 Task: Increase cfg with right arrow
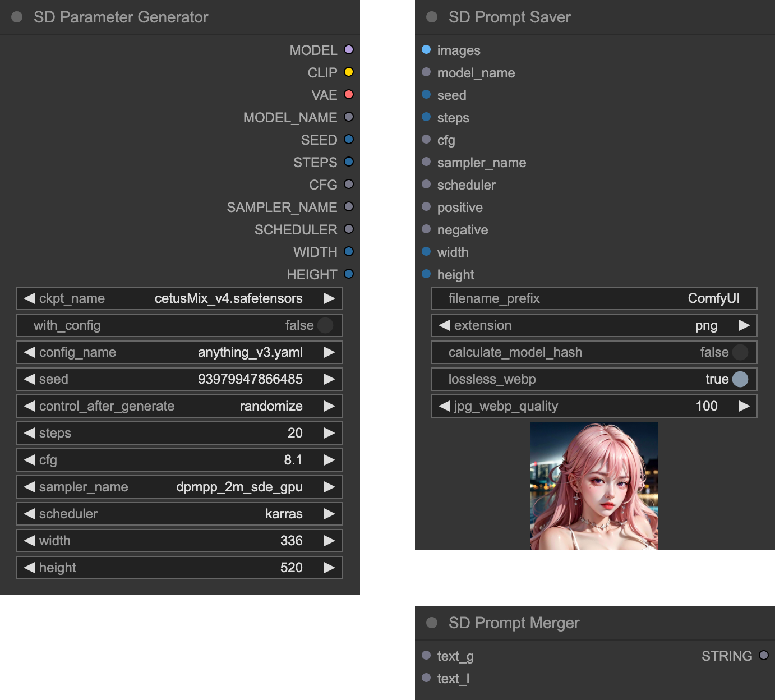pyautogui.click(x=330, y=460)
